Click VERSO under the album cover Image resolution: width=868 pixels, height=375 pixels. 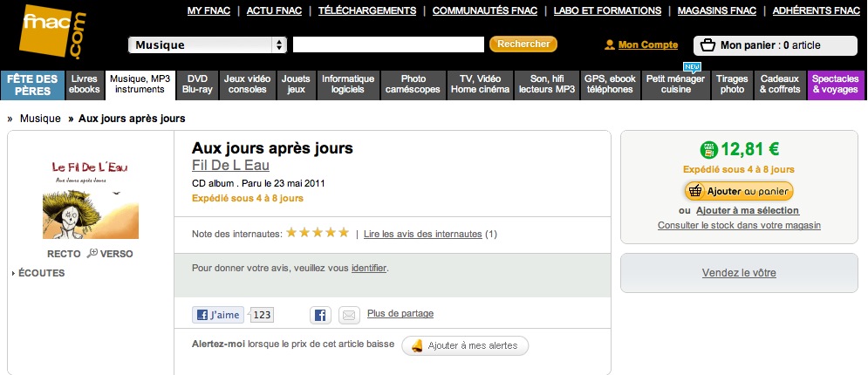coord(116,254)
